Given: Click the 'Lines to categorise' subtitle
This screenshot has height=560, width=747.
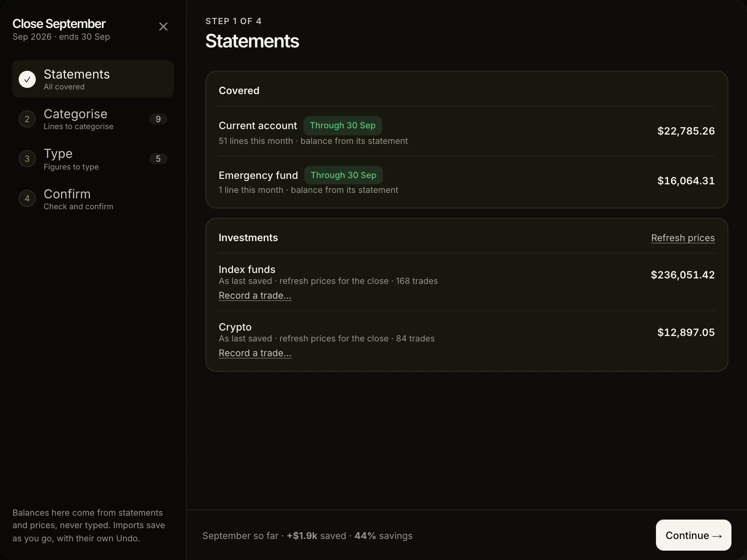Looking at the screenshot, I should (79, 127).
